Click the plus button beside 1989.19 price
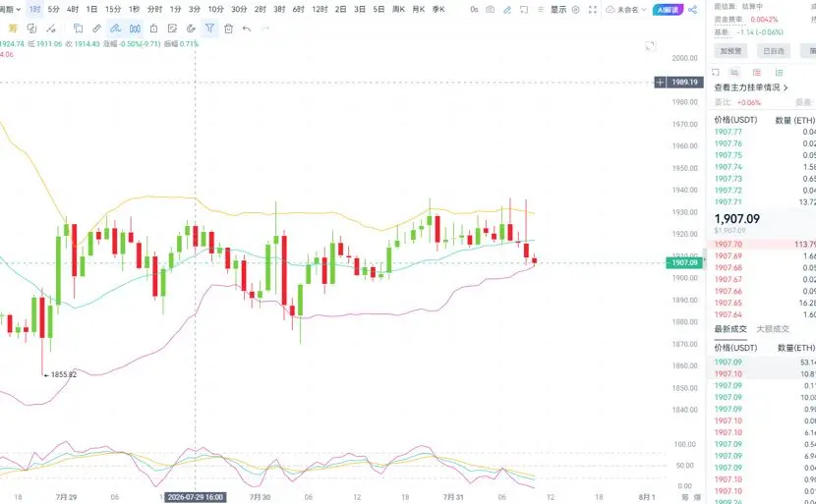The image size is (816, 504). tap(660, 83)
